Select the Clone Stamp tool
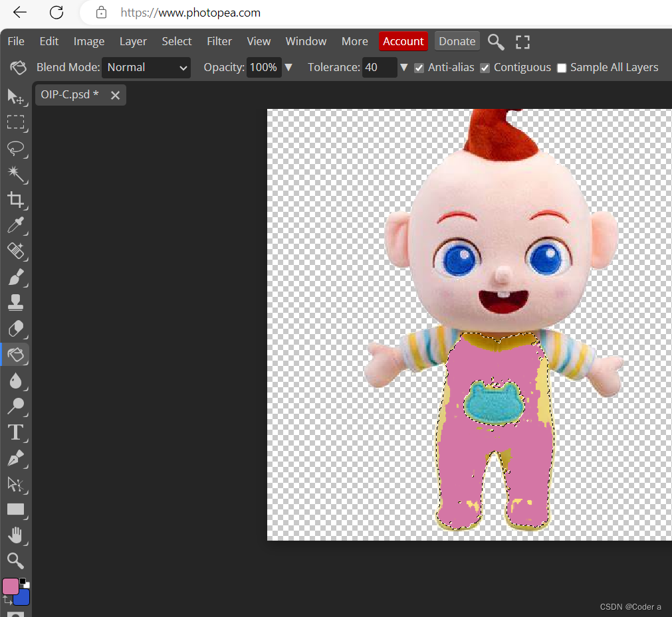Image resolution: width=672 pixels, height=617 pixels. click(x=16, y=303)
